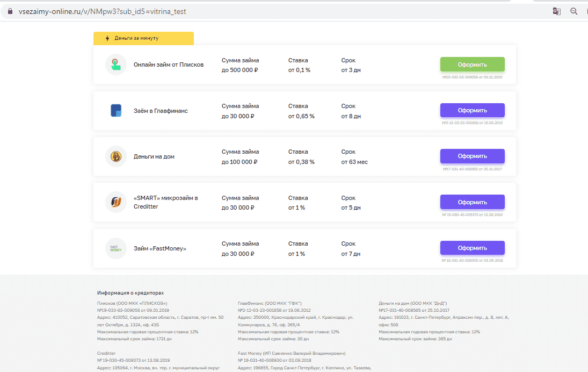Click the от 63 мес term value
The height and width of the screenshot is (372, 588).
[x=354, y=162]
